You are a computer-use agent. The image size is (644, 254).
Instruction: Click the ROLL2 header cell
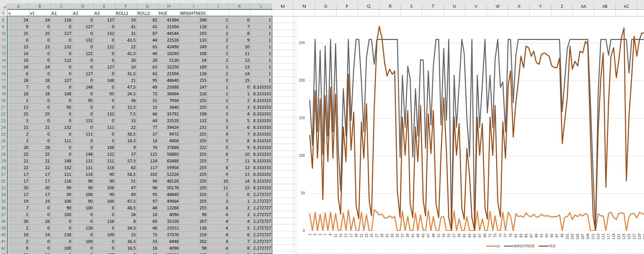click(147, 13)
